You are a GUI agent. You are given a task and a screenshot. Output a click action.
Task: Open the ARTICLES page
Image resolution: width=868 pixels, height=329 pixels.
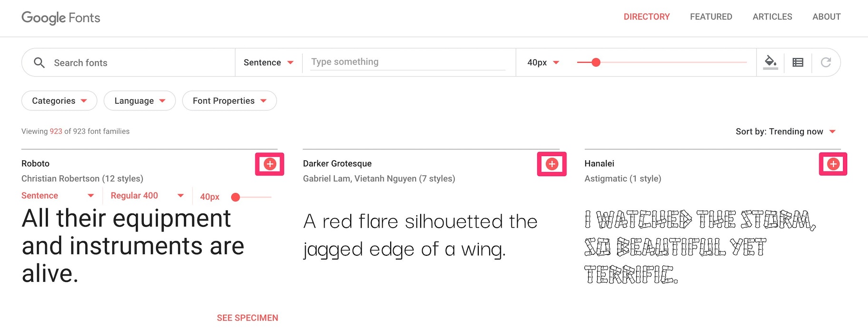coord(772,17)
